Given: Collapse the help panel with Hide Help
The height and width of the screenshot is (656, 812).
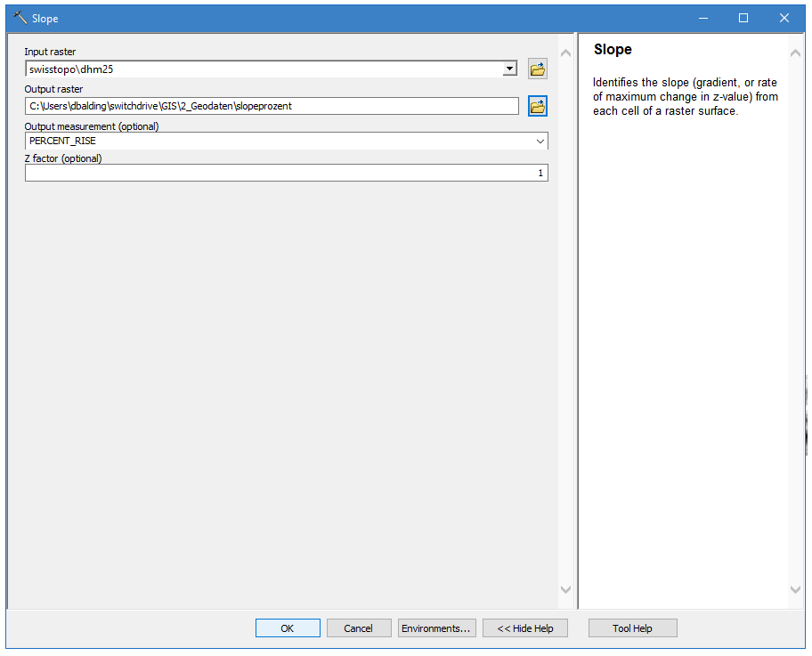Looking at the screenshot, I should (525, 628).
